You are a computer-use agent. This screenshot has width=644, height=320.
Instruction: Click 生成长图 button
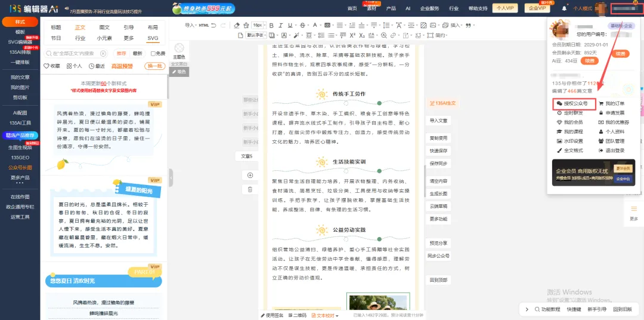pyautogui.click(x=438, y=193)
